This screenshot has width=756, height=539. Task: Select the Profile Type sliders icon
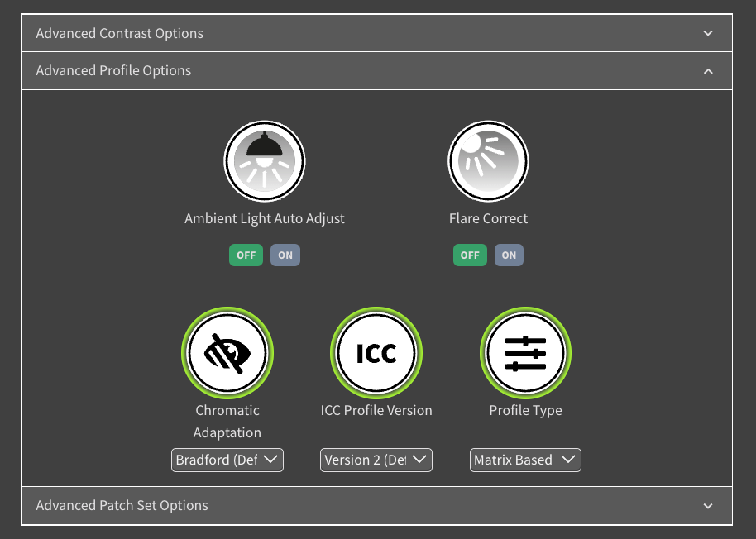coord(525,353)
